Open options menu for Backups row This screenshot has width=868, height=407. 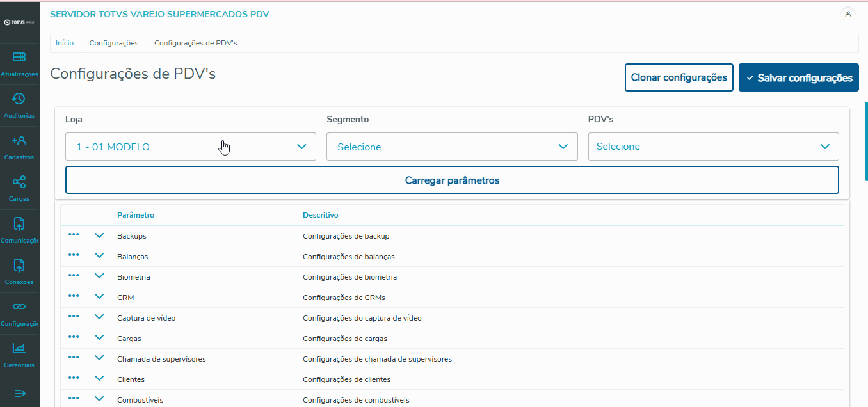coord(74,235)
